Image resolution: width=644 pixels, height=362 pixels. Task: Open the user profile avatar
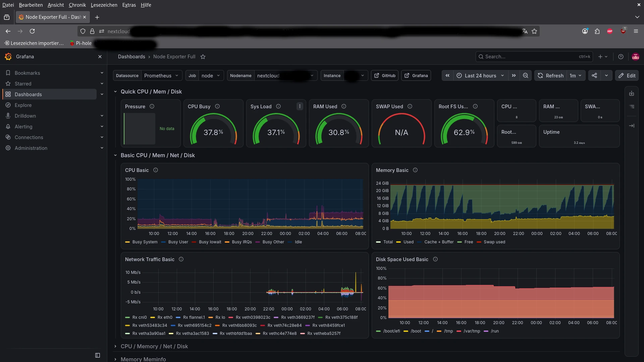coord(636,57)
